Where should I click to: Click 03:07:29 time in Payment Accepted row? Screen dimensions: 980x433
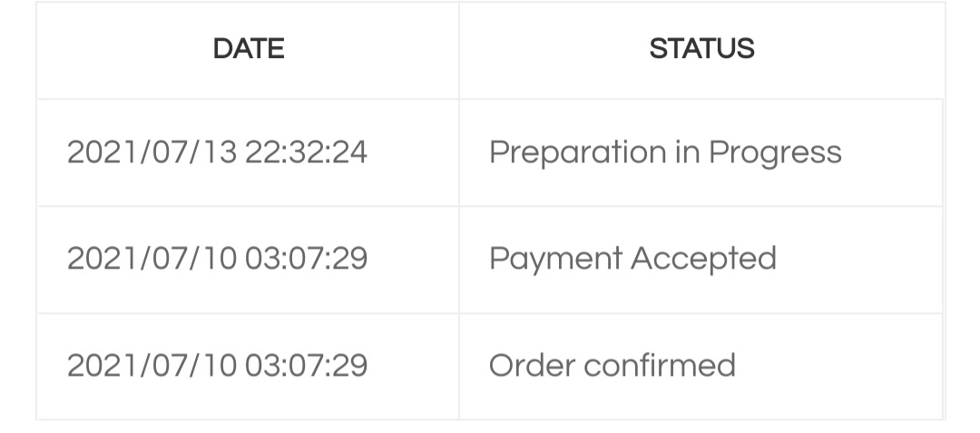(306, 259)
